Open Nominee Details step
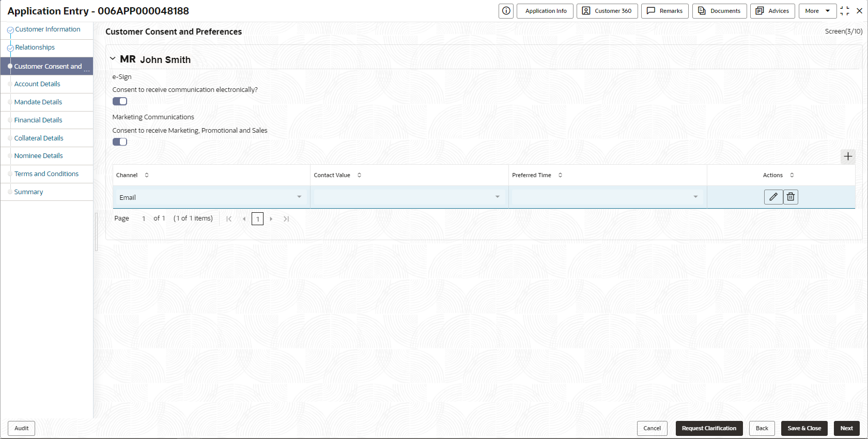 coord(39,156)
